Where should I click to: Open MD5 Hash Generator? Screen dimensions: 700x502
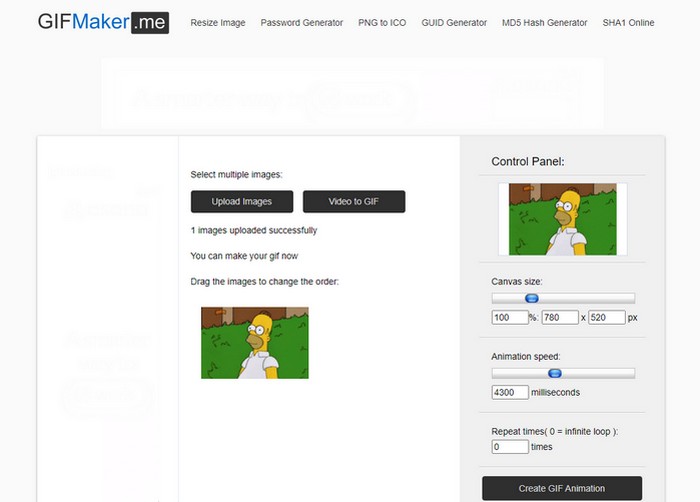(545, 23)
